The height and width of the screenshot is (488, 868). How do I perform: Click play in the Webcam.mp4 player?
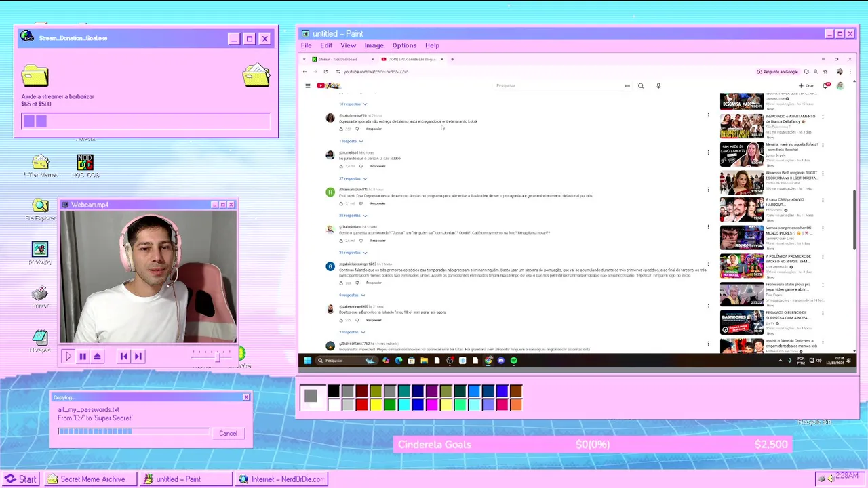tap(68, 356)
